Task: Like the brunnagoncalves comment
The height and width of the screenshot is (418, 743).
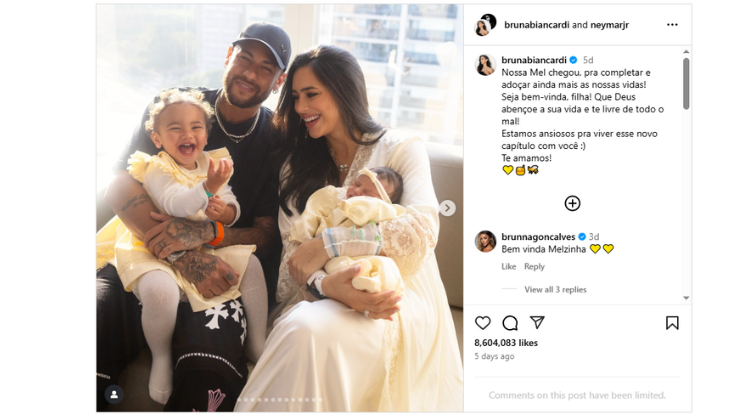Action: point(508,266)
